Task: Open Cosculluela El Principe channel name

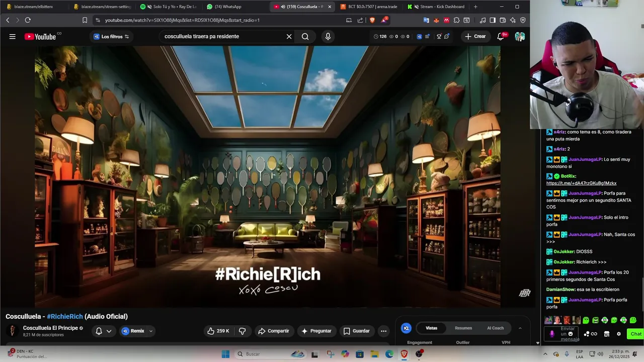Action: pos(50,328)
